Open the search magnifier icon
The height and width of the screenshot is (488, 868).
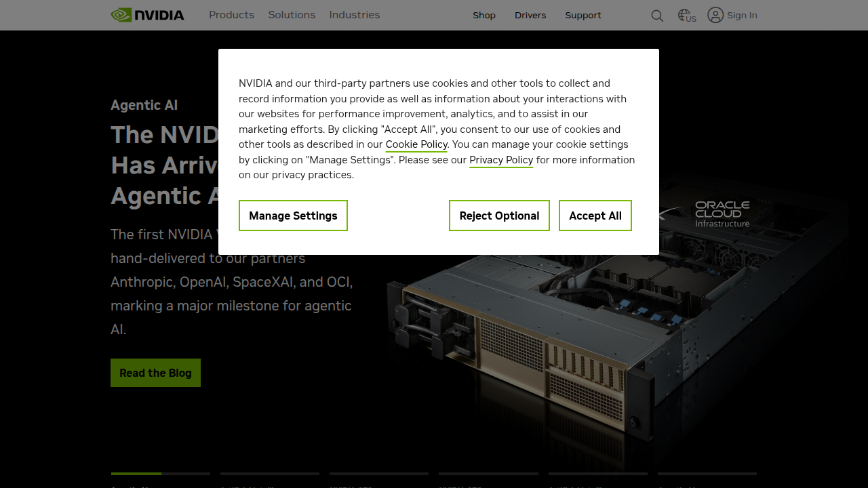pos(657,16)
